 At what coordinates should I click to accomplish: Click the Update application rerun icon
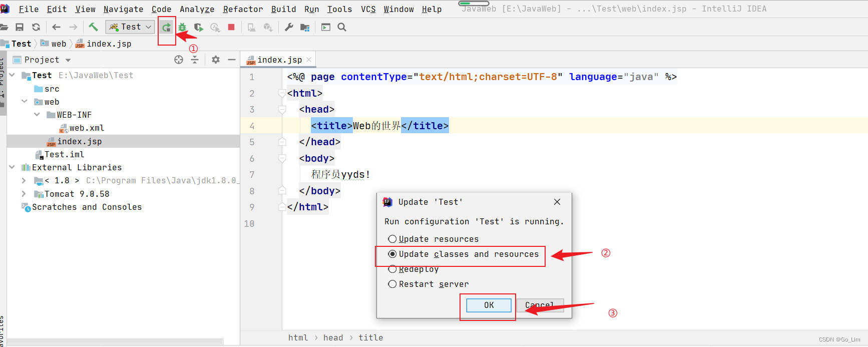pos(167,27)
